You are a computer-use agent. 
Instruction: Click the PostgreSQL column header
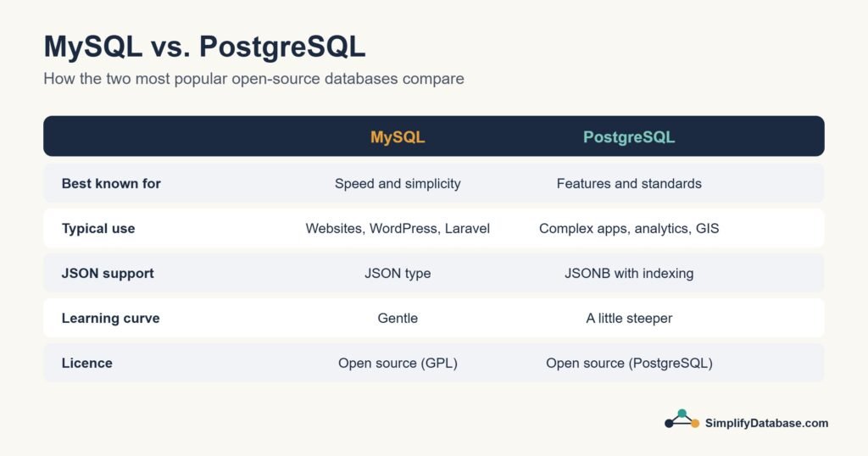629,137
